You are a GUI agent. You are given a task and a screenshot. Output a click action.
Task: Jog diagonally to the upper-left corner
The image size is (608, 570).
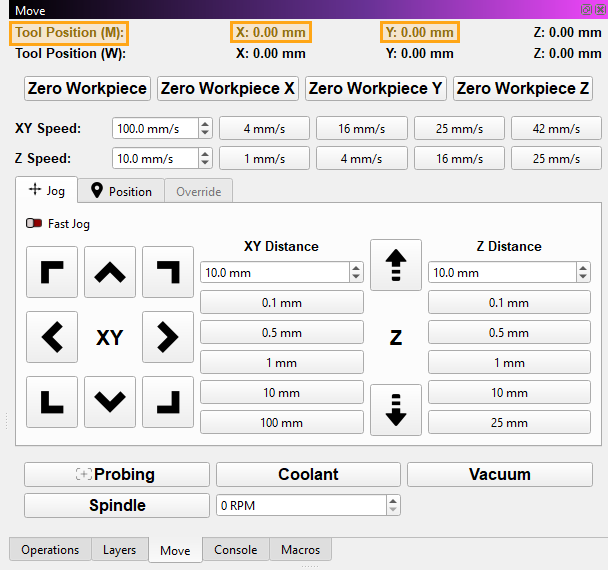coord(52,272)
